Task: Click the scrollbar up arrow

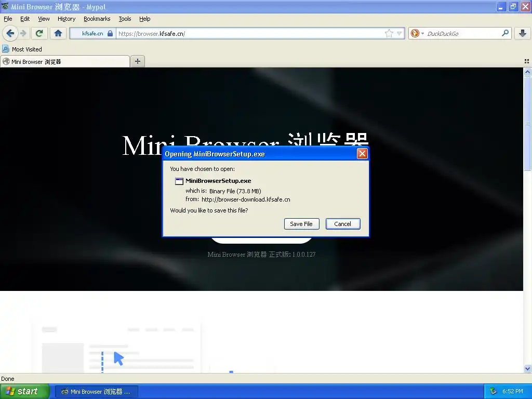Action: (527, 72)
